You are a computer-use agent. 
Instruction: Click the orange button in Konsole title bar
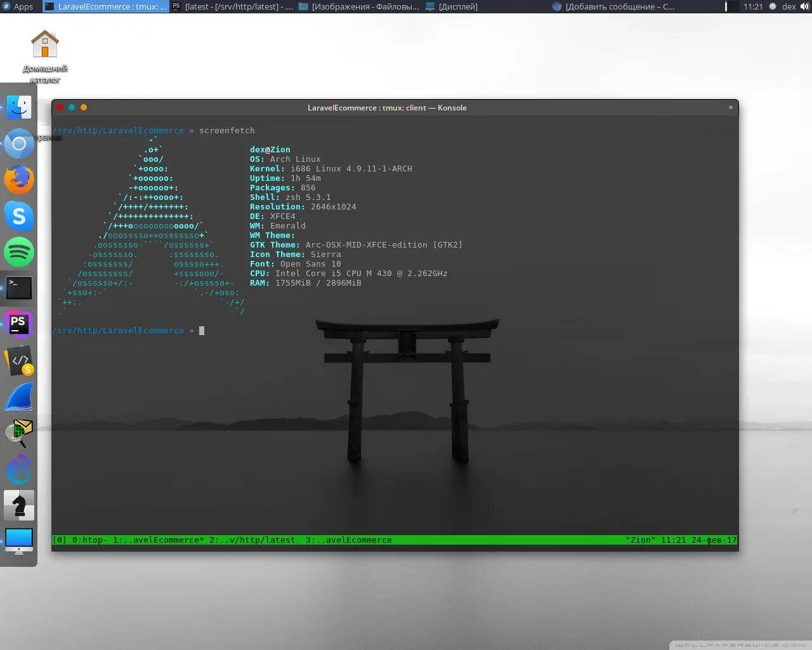coord(84,108)
